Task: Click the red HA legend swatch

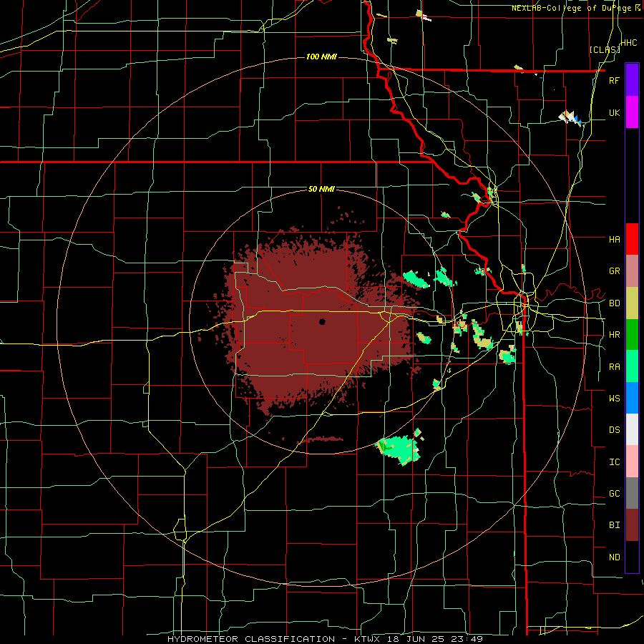Action: (x=632, y=239)
